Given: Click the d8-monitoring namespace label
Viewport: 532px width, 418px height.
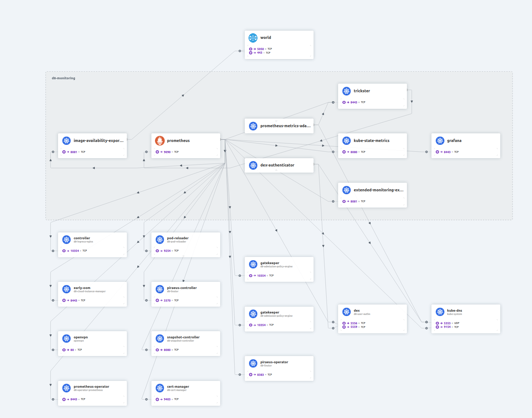Looking at the screenshot, I should (63, 78).
